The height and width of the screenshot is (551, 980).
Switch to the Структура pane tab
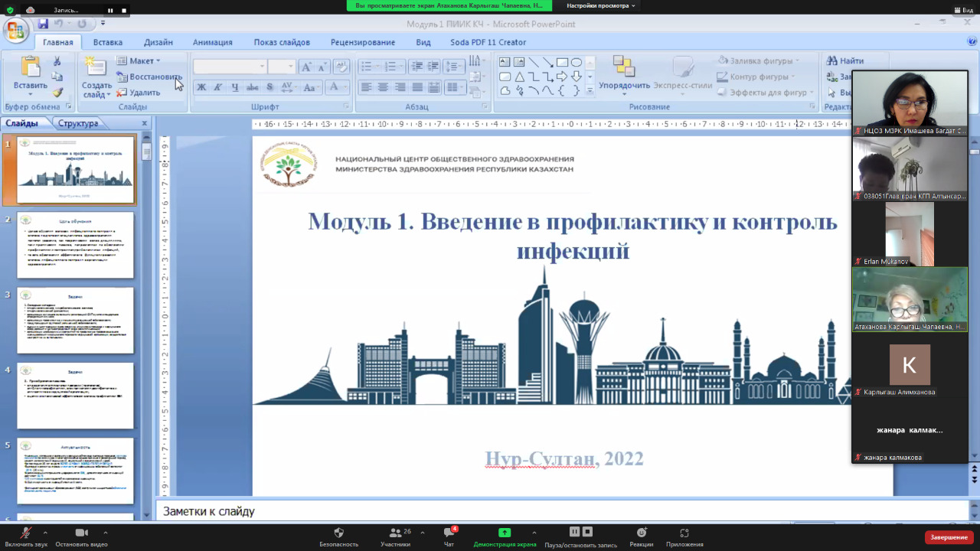pos(78,123)
